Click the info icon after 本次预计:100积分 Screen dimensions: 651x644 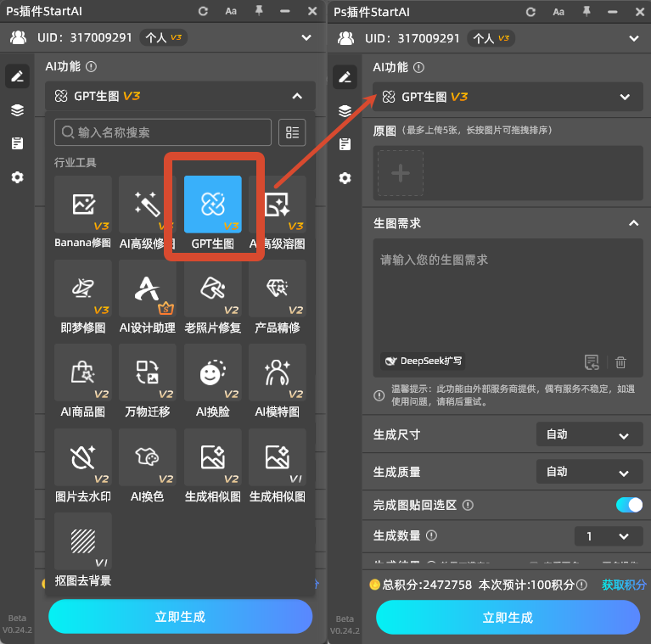(x=582, y=585)
